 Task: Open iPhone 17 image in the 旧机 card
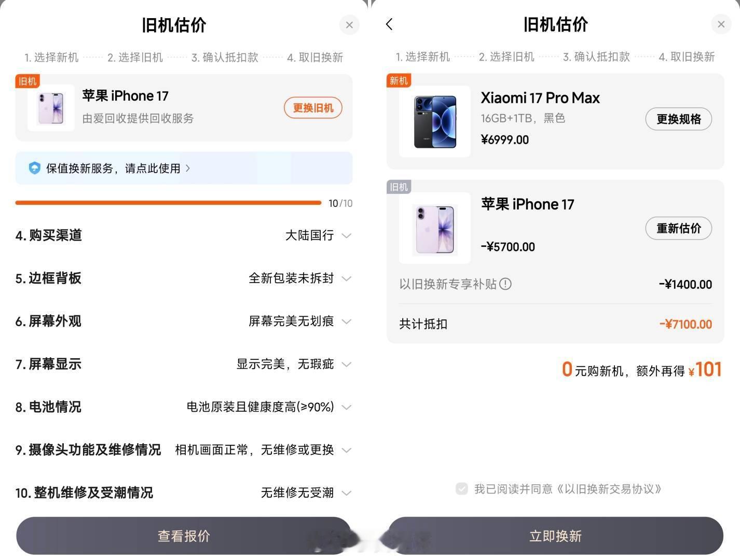435,228
